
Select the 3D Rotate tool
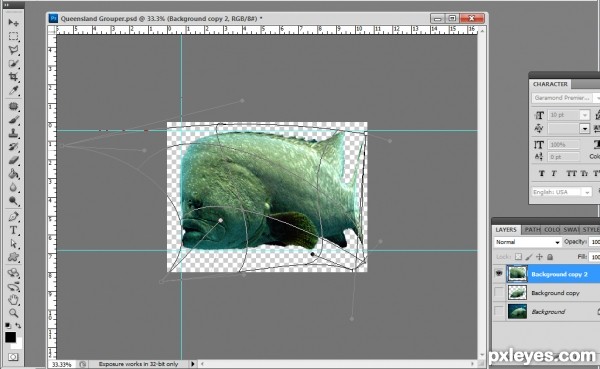point(13,273)
